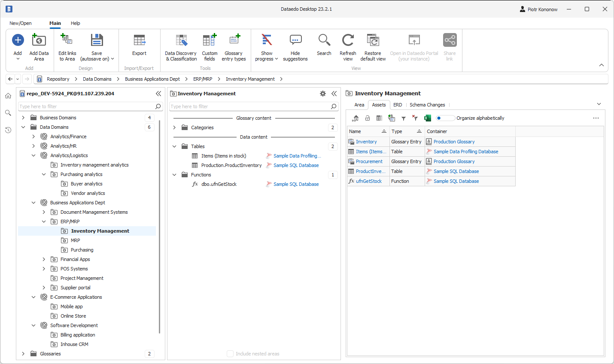614x364 pixels.
Task: Click the table columns icon in Assets toolbar
Action: 379,118
